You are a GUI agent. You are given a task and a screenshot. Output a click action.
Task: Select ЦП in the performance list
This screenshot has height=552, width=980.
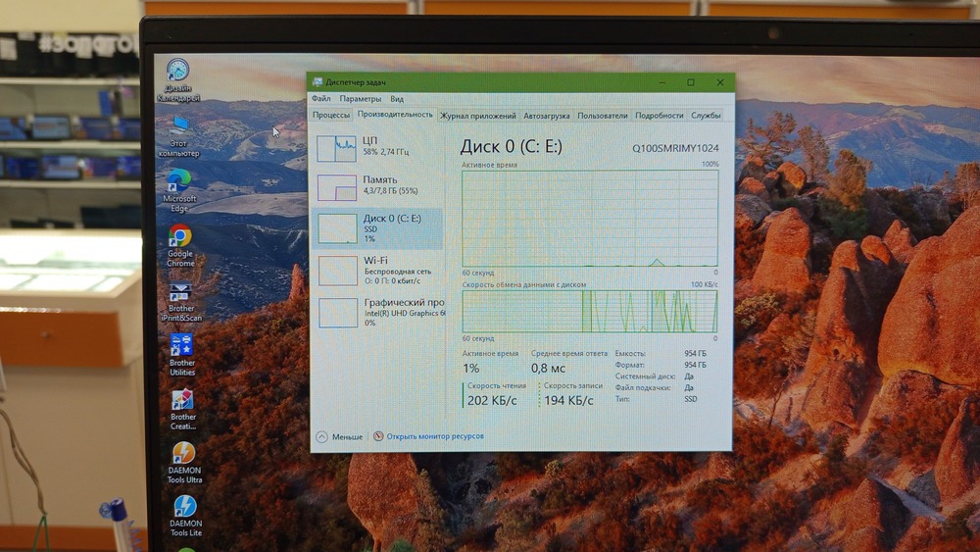coord(376,147)
